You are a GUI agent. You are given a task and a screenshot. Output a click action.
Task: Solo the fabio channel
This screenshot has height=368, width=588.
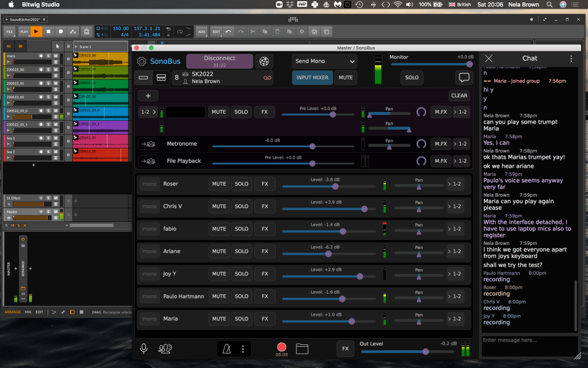pyautogui.click(x=242, y=229)
